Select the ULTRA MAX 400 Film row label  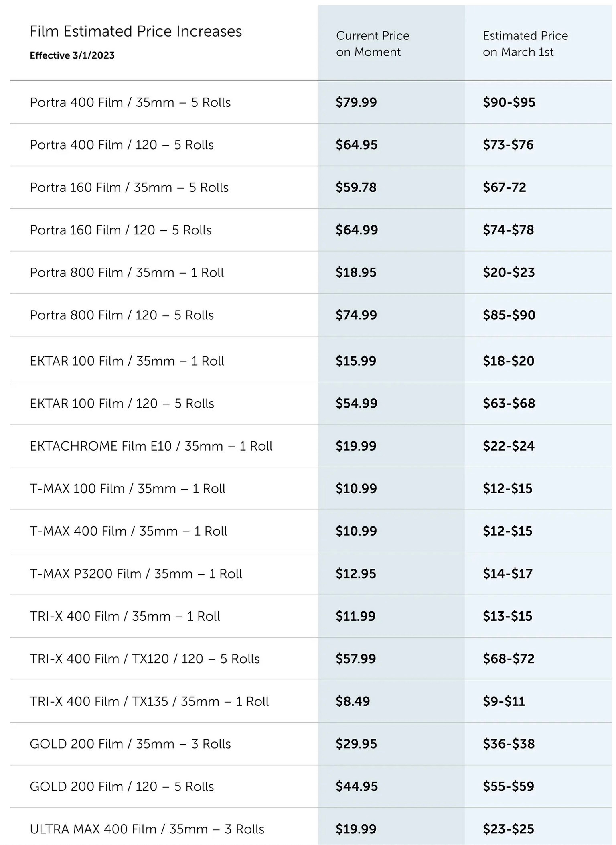click(x=147, y=829)
